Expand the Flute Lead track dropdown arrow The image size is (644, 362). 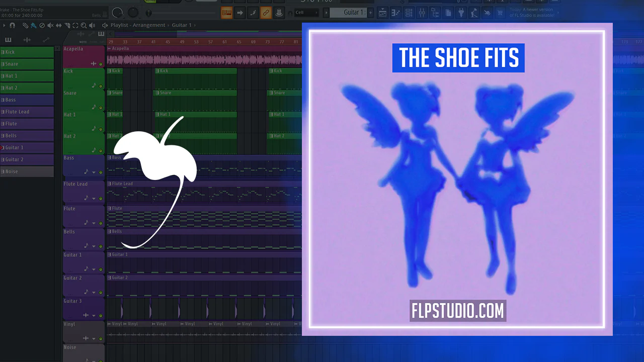tap(94, 199)
